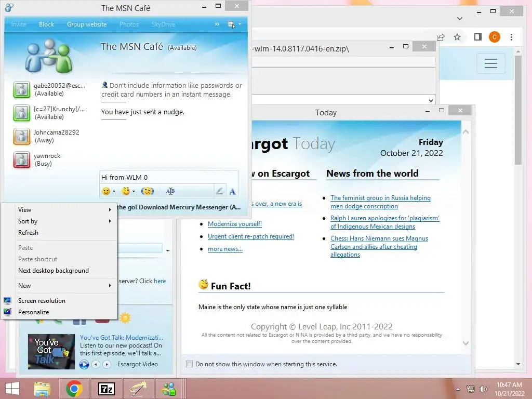
Task: Open Windows Start button
Action: 12,389
